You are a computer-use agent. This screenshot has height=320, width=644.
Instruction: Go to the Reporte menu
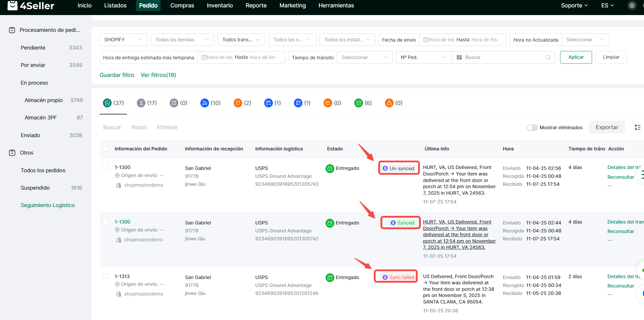point(256,6)
